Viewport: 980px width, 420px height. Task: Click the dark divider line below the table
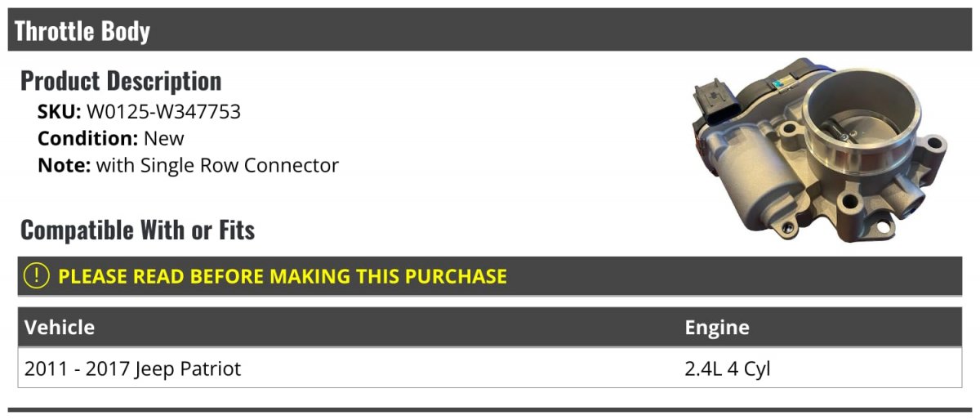tap(490, 410)
